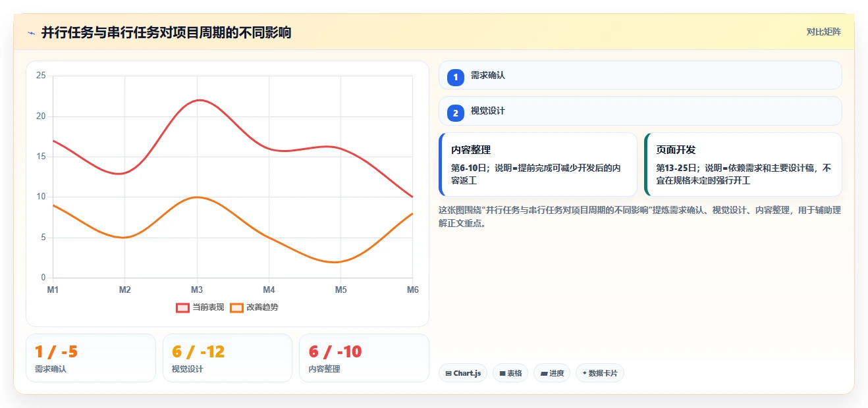Click the 6 / -12 视觉设计 stat card

pyautogui.click(x=227, y=358)
